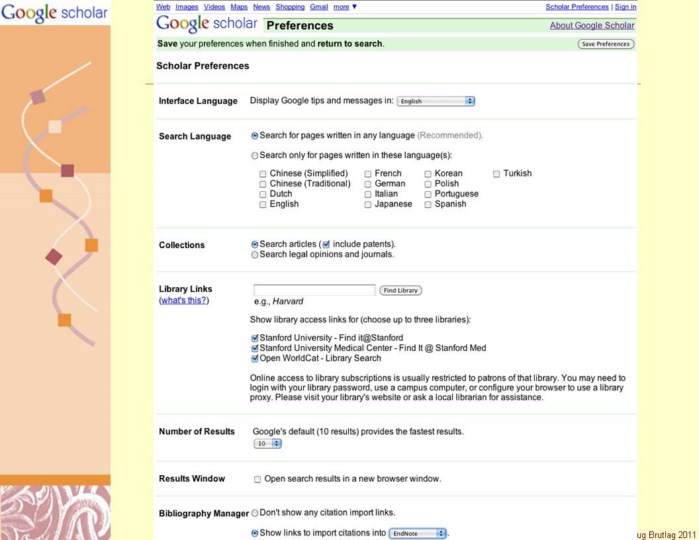Viewport: 699px width, 540px height.
Task: Select search legal opinions and journals
Action: tap(255, 255)
